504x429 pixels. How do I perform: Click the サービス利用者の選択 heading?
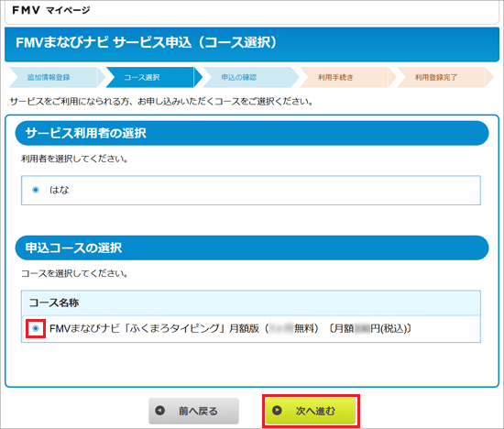(x=252, y=133)
